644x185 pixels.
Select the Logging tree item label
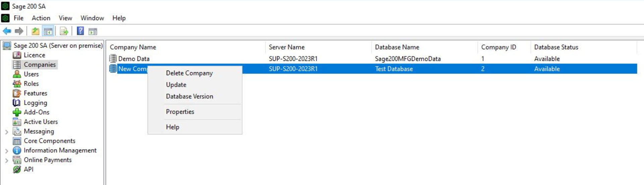[x=36, y=103]
